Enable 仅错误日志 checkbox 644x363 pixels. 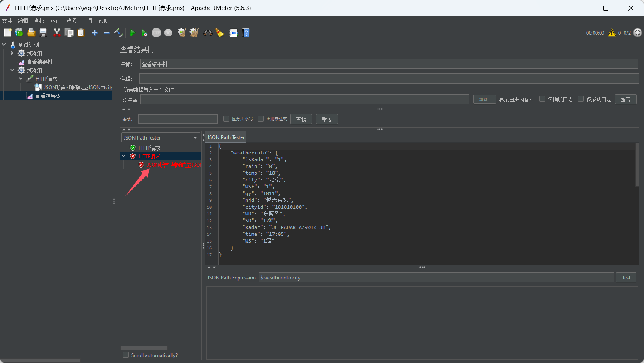[542, 99]
